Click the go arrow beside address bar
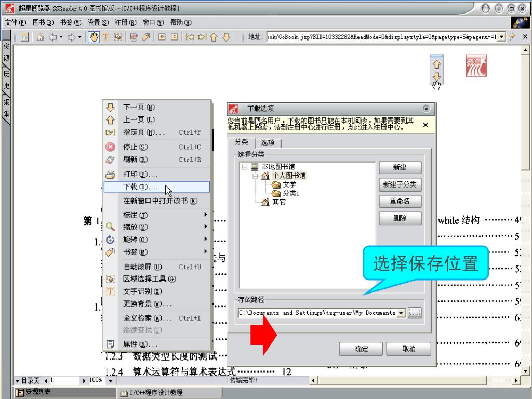Viewport: 532px width, 399px height. pos(512,36)
